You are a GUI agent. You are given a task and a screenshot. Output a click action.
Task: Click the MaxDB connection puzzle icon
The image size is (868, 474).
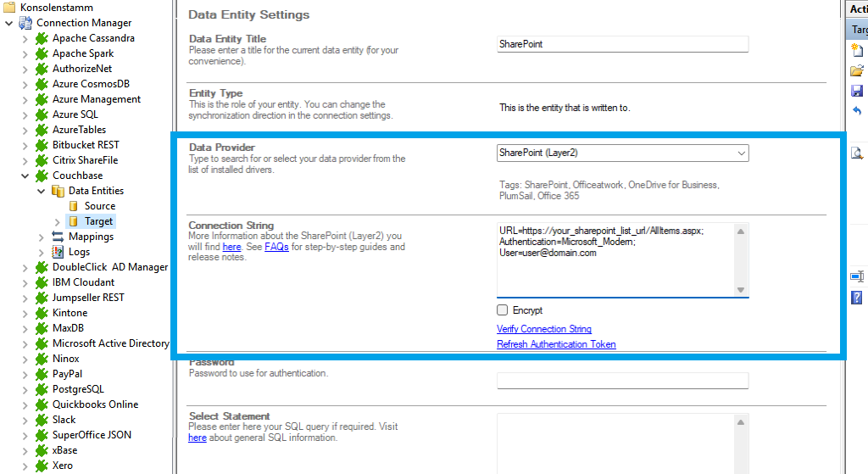[42, 328]
